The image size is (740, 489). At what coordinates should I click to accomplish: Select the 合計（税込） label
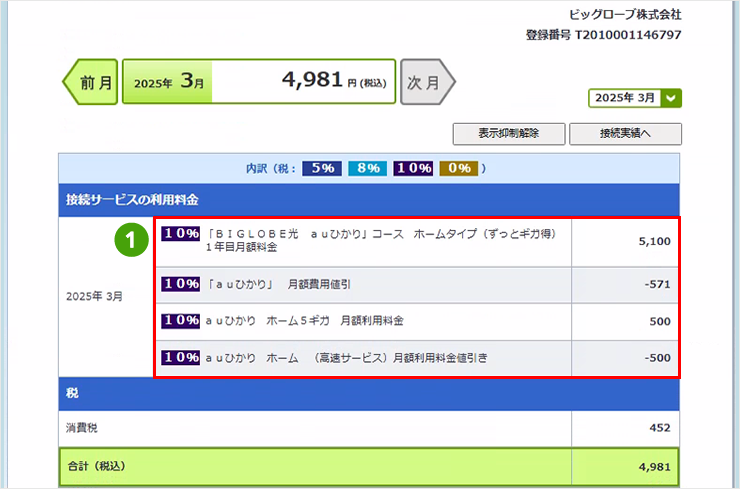[x=96, y=466]
